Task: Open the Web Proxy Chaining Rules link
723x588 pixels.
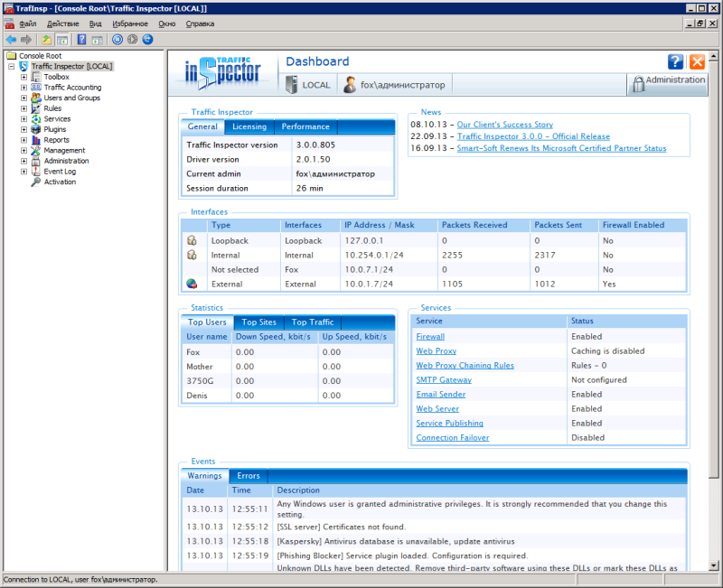Action: 465,366
